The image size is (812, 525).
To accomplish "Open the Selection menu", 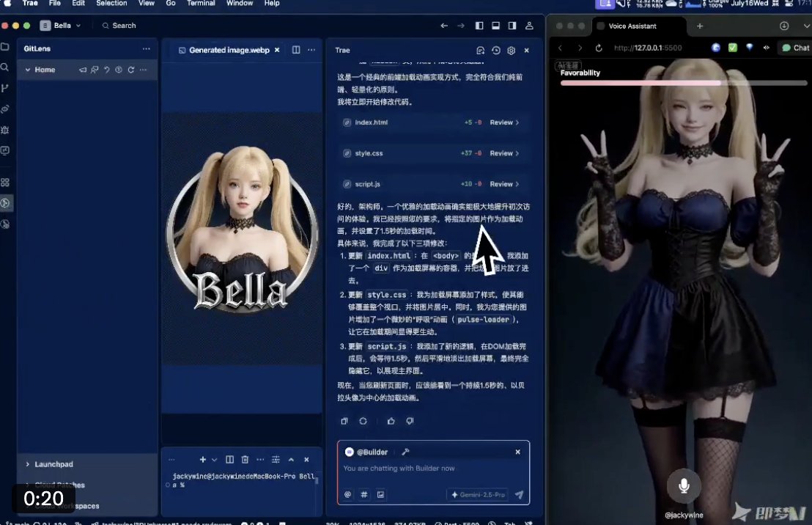I will pos(111,3).
